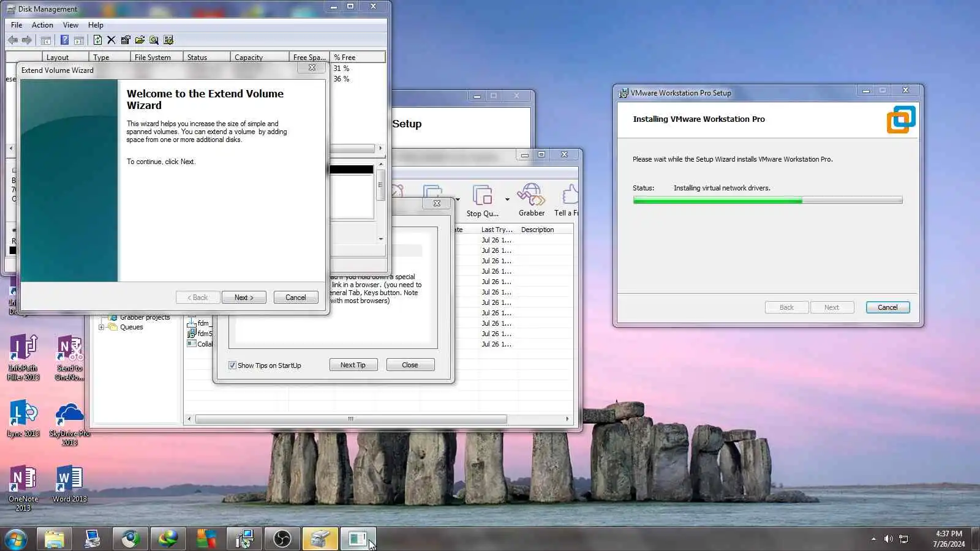Image resolution: width=980 pixels, height=551 pixels.
Task: Toggle the action pane icon in Disk Management
Action: coord(79,40)
